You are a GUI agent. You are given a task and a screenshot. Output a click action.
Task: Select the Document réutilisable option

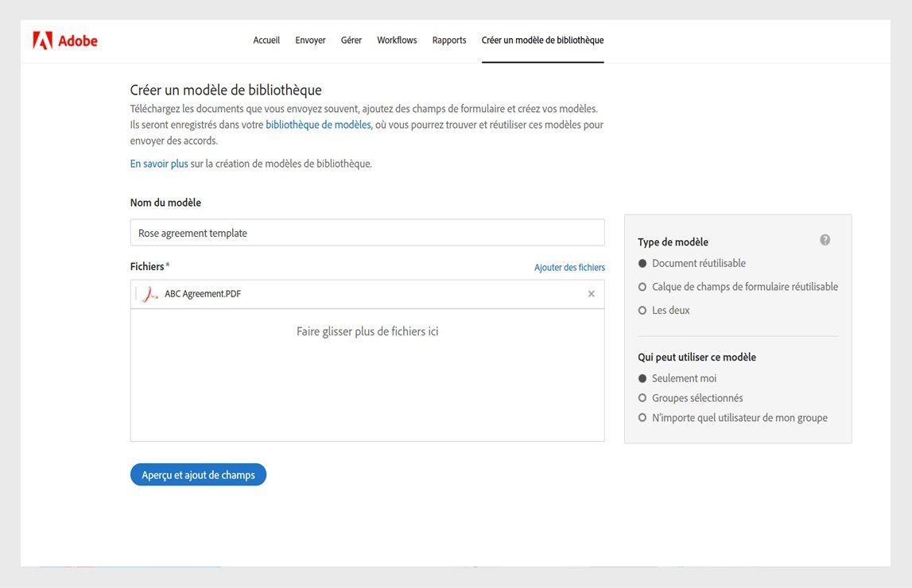tap(642, 263)
